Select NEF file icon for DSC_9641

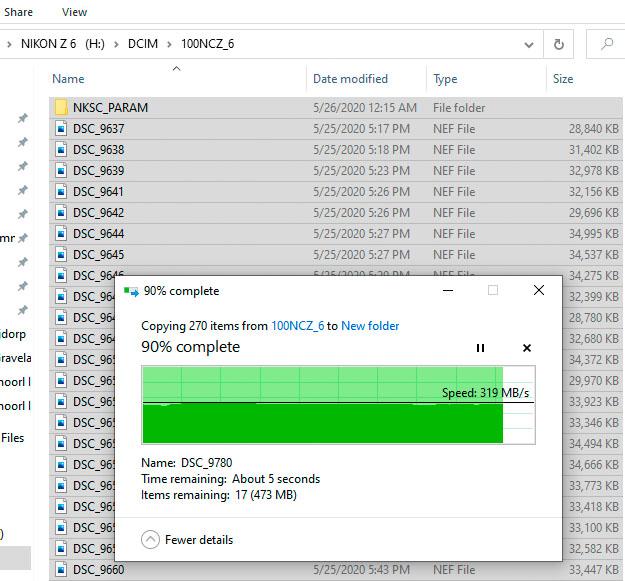[x=61, y=192]
